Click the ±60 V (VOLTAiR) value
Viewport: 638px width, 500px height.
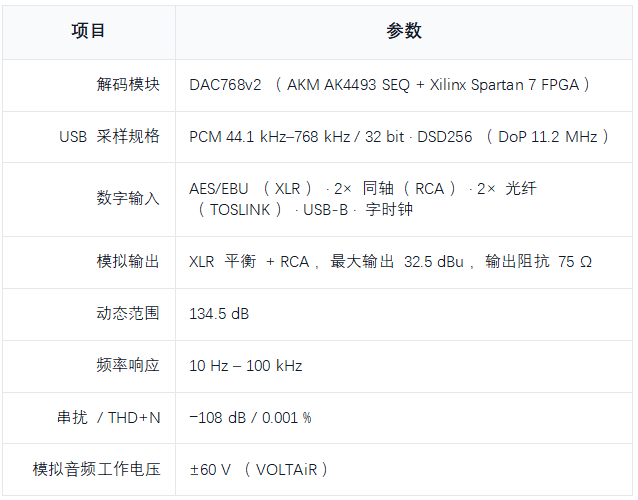tap(259, 470)
